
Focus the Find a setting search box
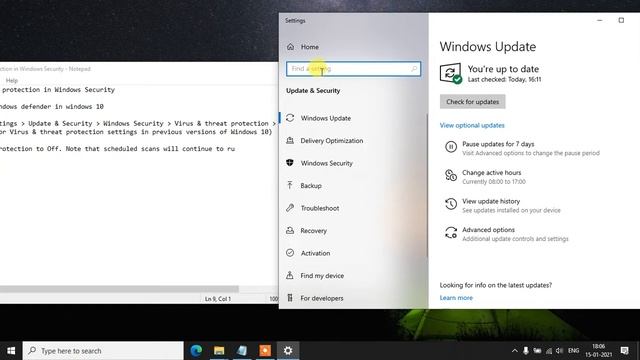coord(353,69)
